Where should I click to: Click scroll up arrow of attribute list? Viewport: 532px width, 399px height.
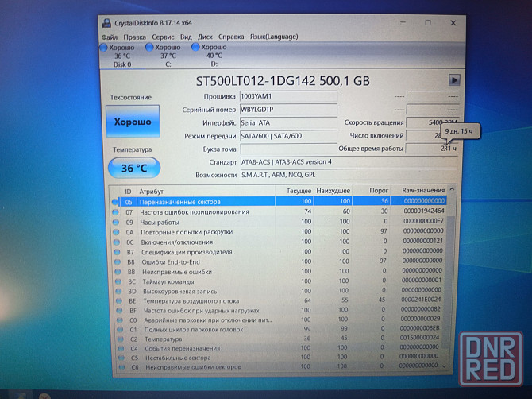click(452, 189)
